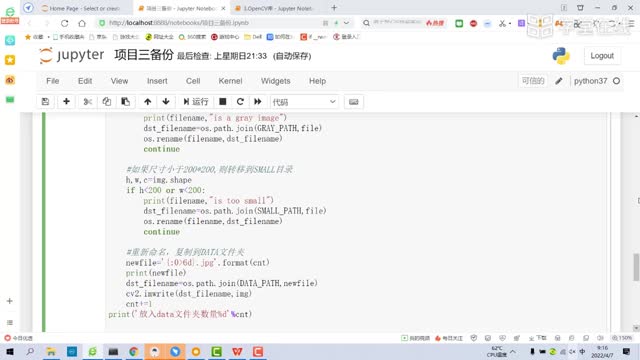Viewport: 640px width, 360px height.
Task: Open the command palette keyboard icon
Action: pos(353,102)
